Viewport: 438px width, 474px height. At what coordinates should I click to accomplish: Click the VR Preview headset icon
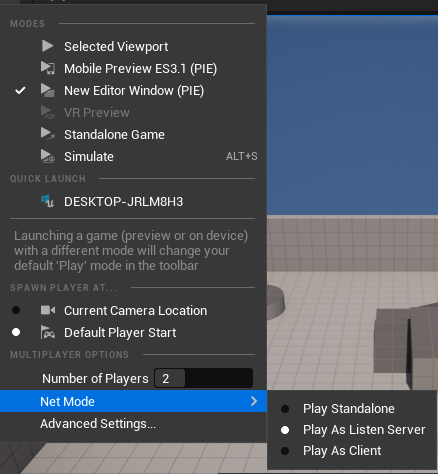pos(48,112)
